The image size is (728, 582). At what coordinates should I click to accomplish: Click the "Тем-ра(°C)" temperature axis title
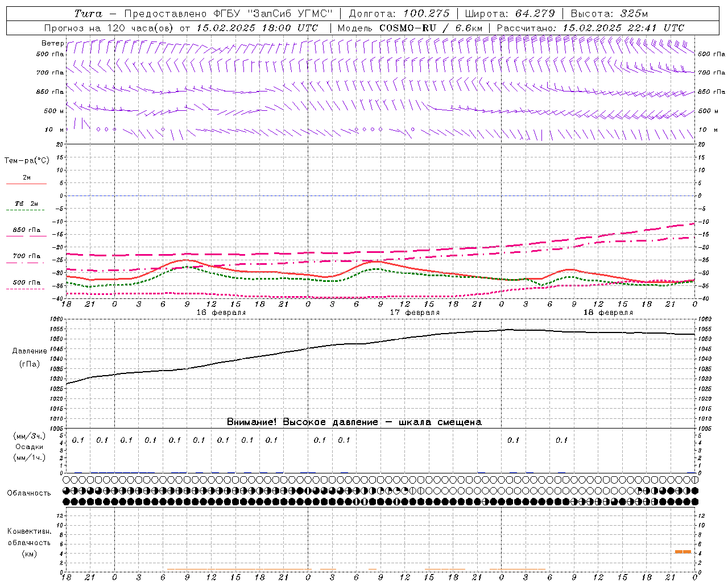click(x=27, y=160)
